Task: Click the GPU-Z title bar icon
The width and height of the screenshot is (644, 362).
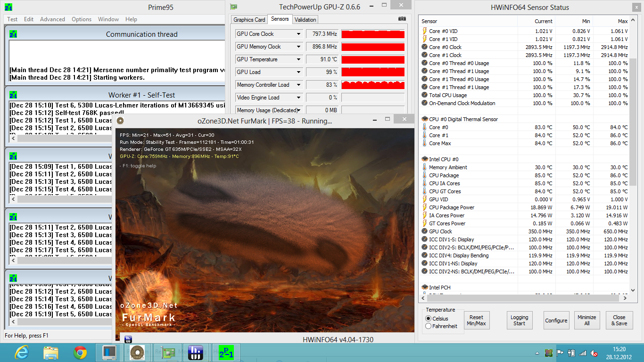Action: pos(233,7)
